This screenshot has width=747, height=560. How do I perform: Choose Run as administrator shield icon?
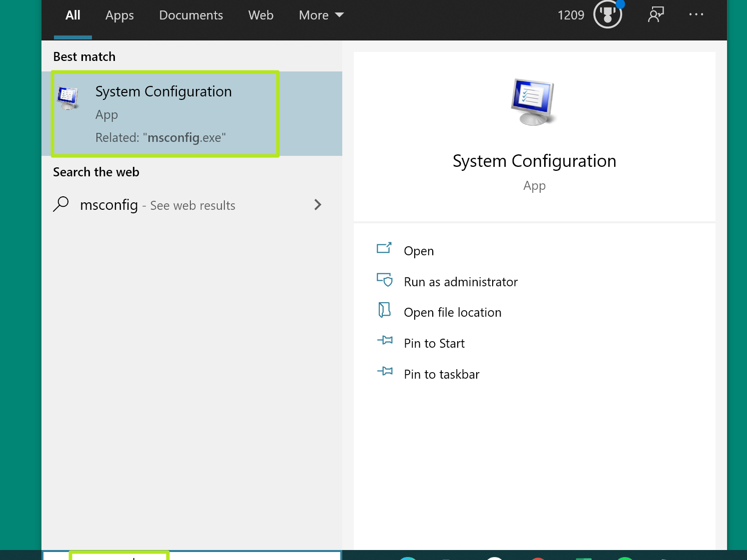[x=384, y=280]
